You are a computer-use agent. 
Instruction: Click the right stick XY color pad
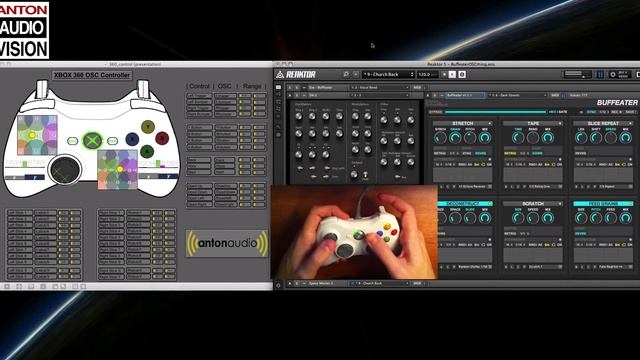pos(117,169)
